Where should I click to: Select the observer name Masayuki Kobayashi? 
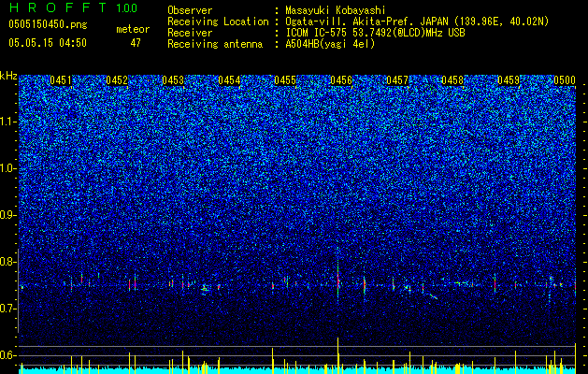coord(336,10)
